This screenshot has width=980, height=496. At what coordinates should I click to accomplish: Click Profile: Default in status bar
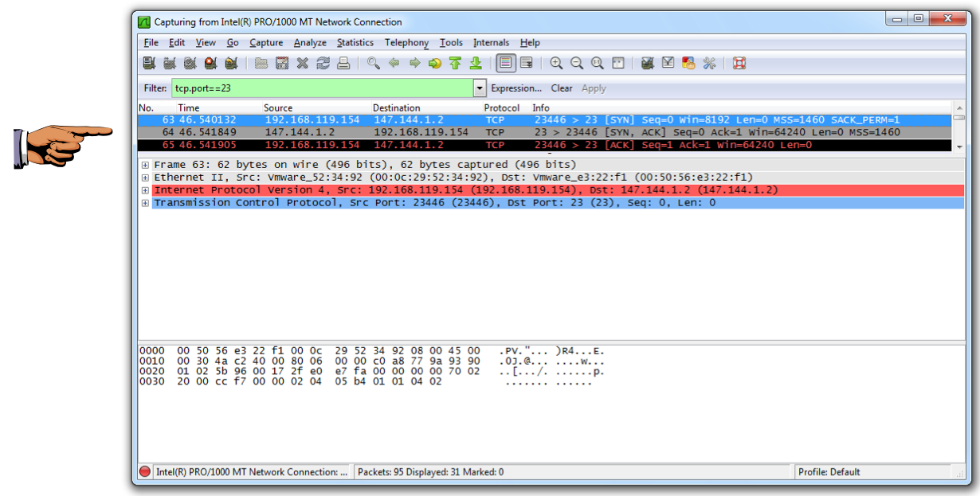pos(829,472)
